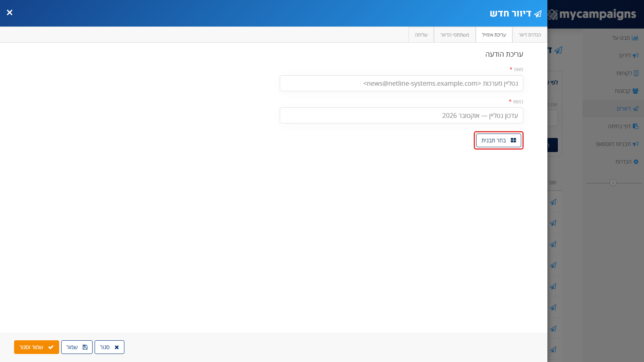Close the new mailing dialog with X
The image size is (644, 362).
(10, 12)
